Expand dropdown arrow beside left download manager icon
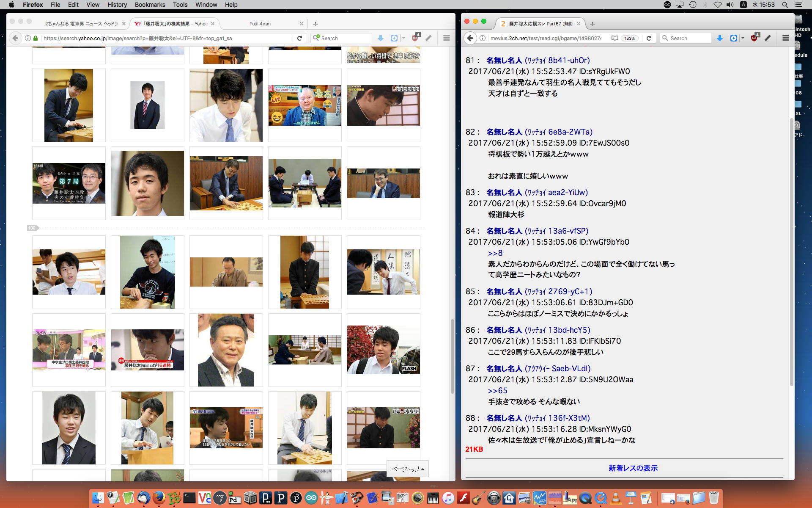Image resolution: width=812 pixels, height=508 pixels. tap(403, 38)
